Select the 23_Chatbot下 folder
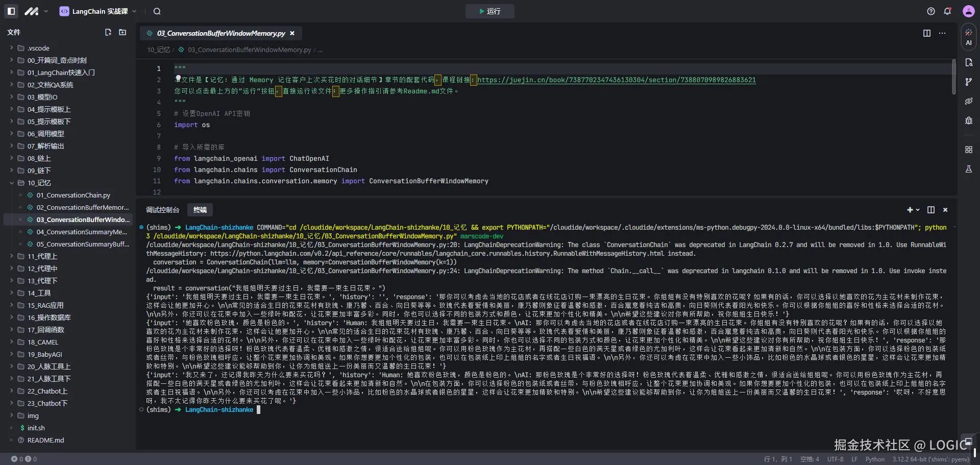The image size is (980, 465). point(47,403)
